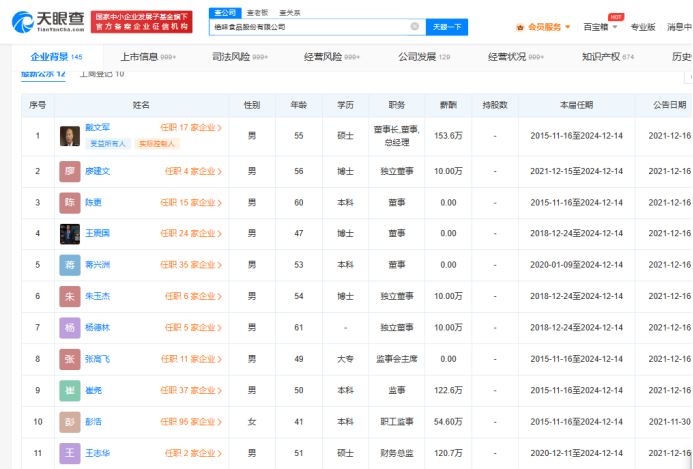Clear the search box with the X icon

click(x=414, y=27)
